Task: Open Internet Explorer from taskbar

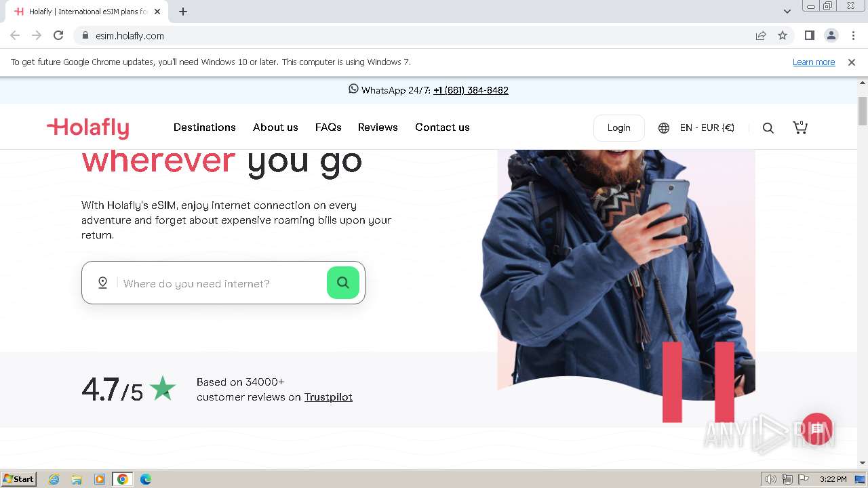Action: 54,479
